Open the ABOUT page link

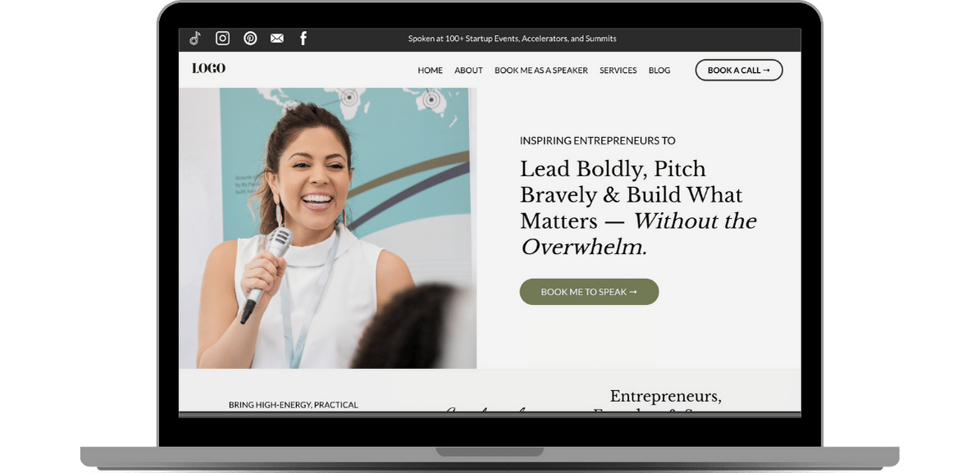click(469, 70)
